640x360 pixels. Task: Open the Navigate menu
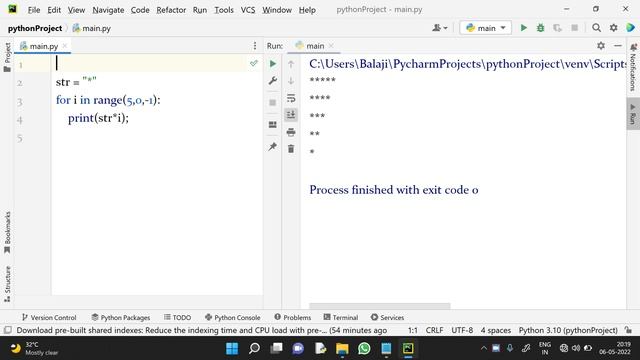108,10
